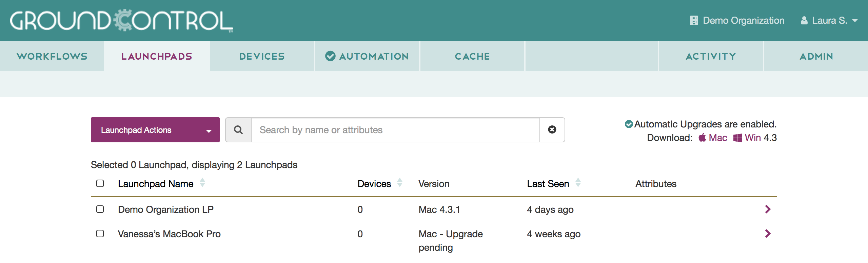This screenshot has width=868, height=263.
Task: Open the Demo Organization switcher
Action: click(737, 21)
